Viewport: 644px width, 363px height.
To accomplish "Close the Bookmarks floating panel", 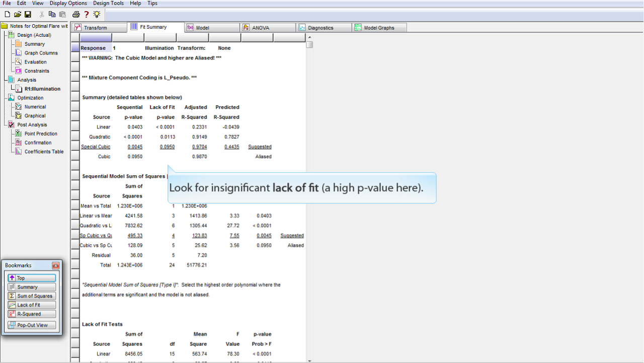I will 55,265.
